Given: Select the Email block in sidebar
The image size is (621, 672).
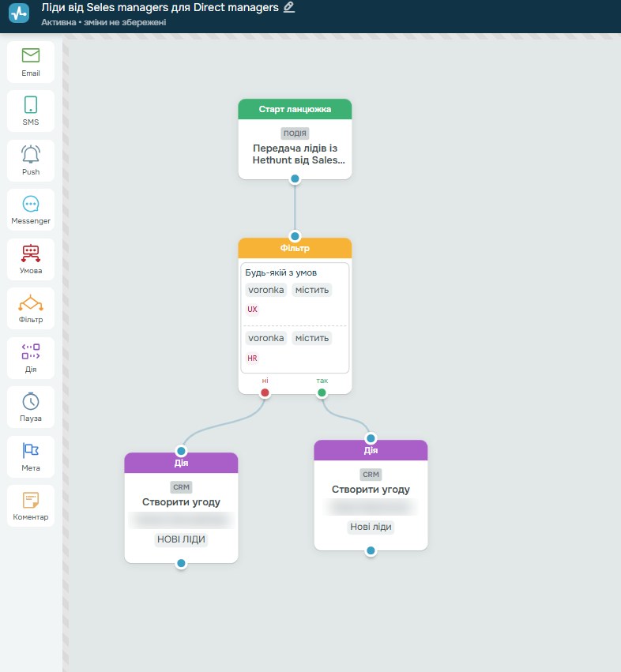Looking at the screenshot, I should [31, 62].
